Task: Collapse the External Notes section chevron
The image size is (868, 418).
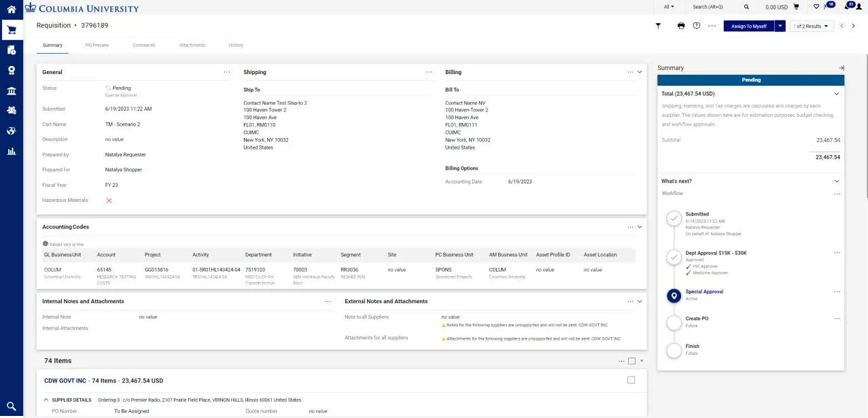Action: (x=640, y=301)
